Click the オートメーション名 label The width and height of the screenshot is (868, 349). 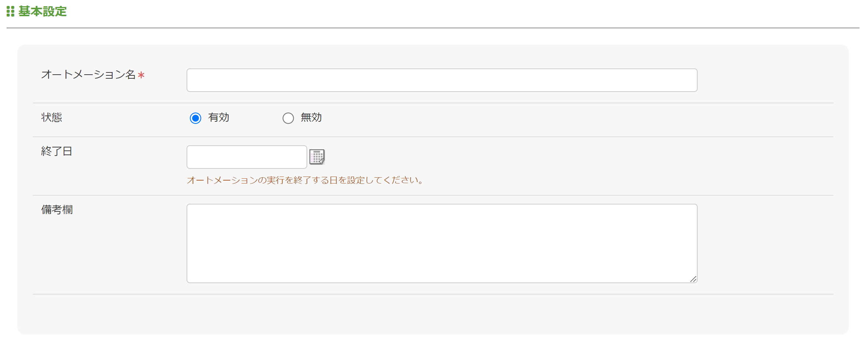pyautogui.click(x=89, y=75)
